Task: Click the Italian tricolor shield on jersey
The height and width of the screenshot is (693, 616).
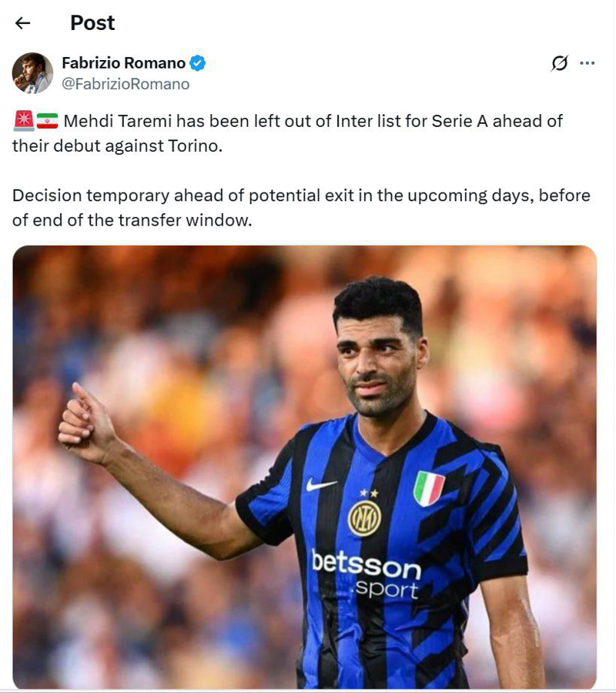Action: [429, 488]
